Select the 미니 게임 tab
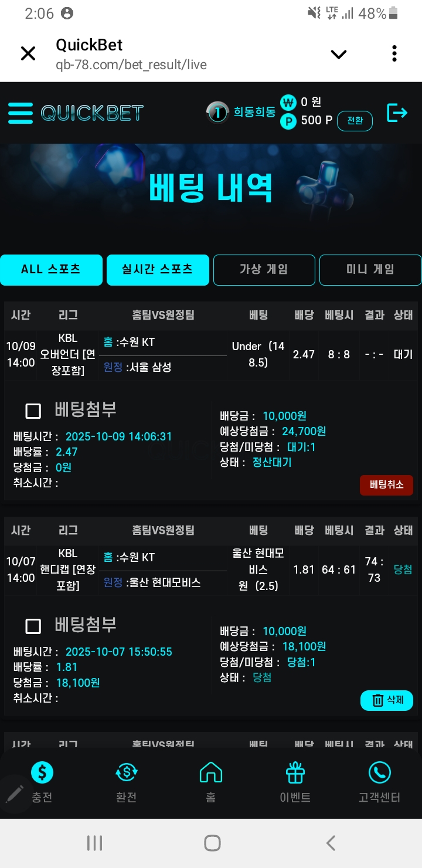This screenshot has width=422, height=868. pyautogui.click(x=370, y=270)
